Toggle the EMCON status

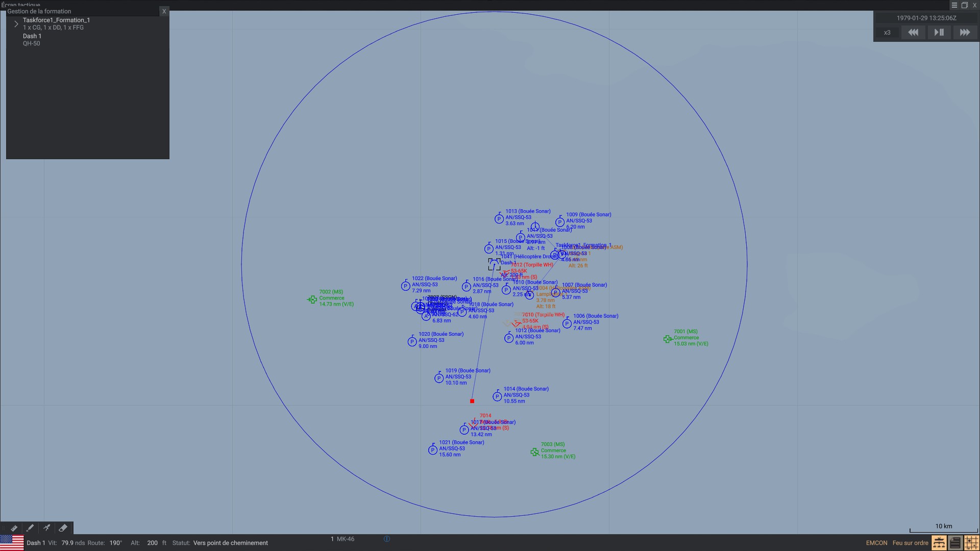(876, 543)
